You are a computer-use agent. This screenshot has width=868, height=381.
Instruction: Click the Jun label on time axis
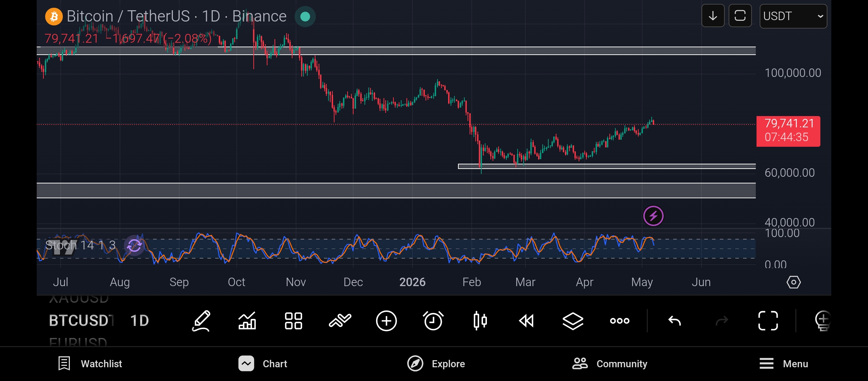(x=701, y=282)
